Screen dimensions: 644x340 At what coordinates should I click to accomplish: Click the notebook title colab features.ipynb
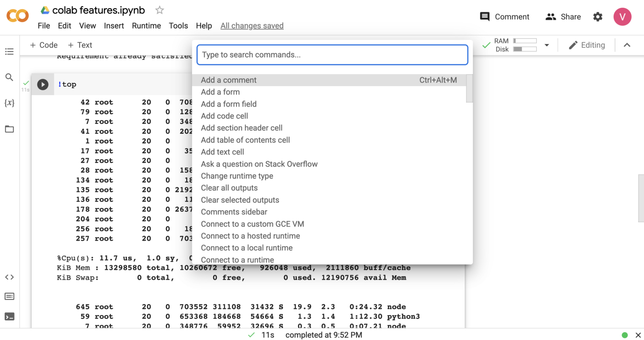[98, 10]
